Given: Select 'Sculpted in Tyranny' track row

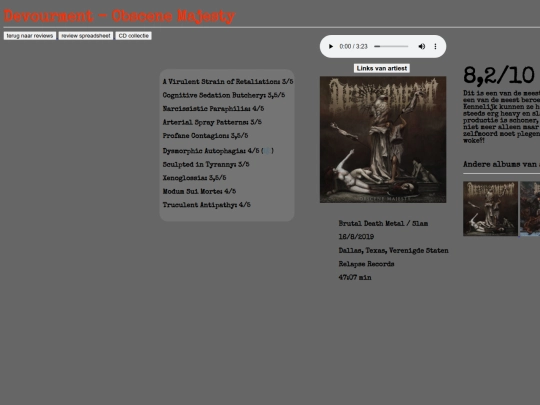Looking at the screenshot, I should (206, 164).
